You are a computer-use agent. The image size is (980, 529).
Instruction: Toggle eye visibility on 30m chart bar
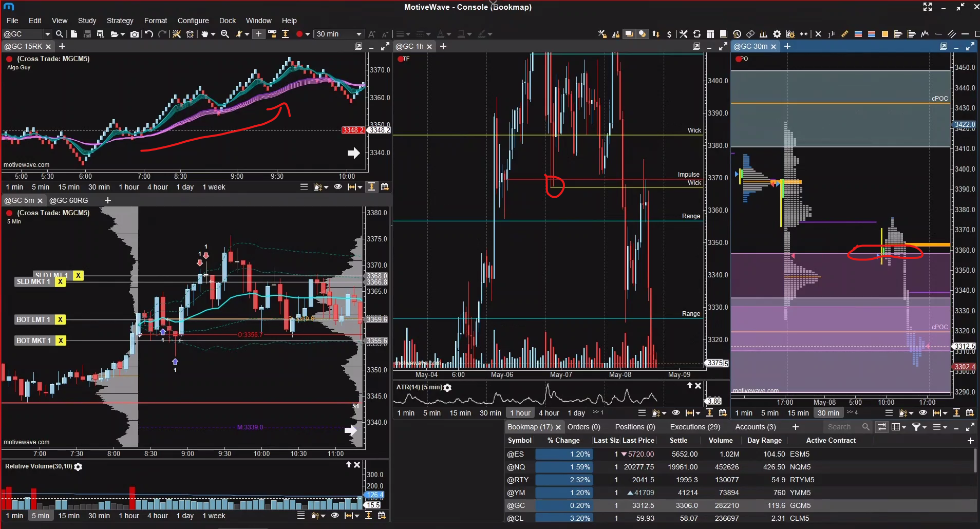(x=923, y=413)
